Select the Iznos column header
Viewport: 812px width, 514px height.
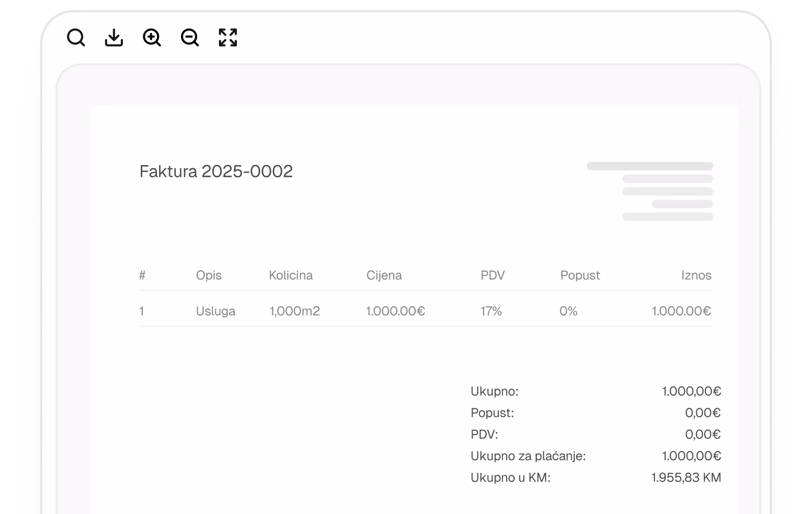point(697,275)
